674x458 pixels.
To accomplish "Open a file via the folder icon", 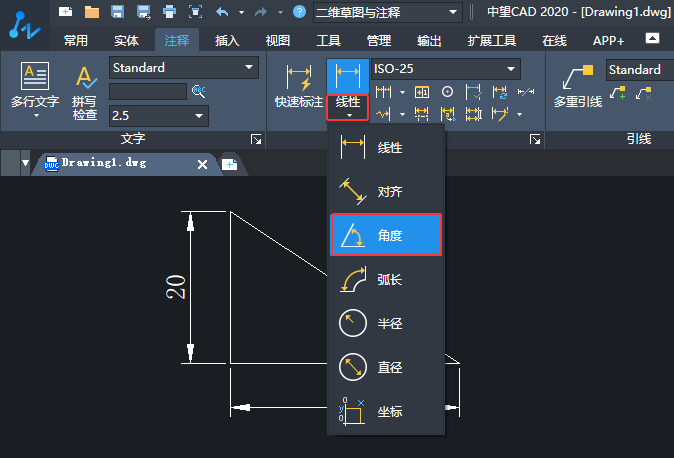I will (92, 12).
